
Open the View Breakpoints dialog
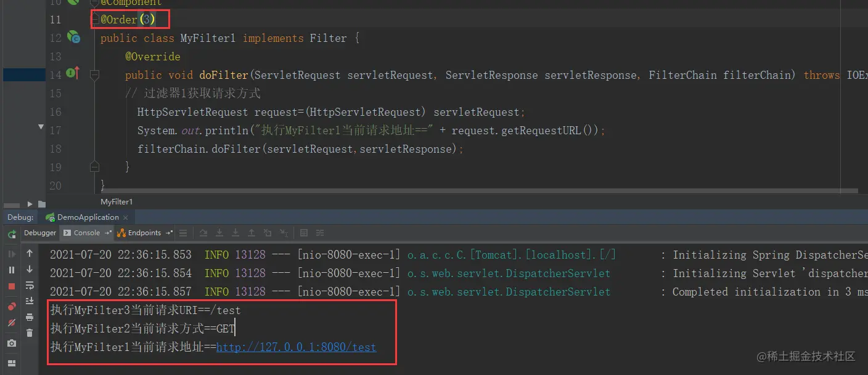pos(12,307)
